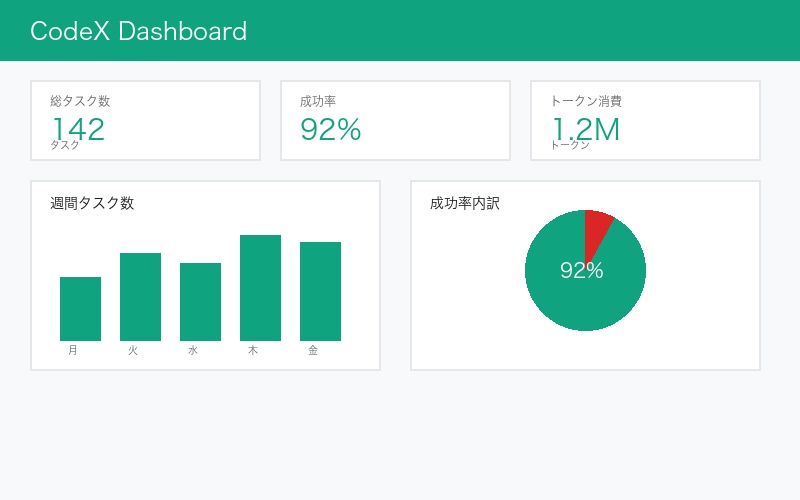Select the Tuesday (火) bar in chart
The width and height of the screenshot is (800, 500).
coord(140,297)
